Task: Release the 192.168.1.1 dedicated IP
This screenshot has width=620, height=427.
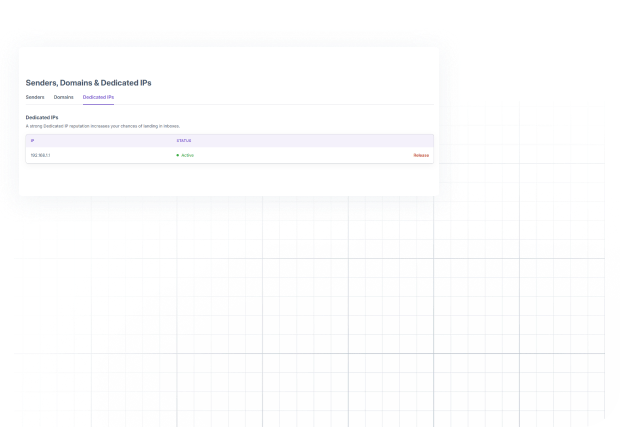Action: pyautogui.click(x=421, y=155)
